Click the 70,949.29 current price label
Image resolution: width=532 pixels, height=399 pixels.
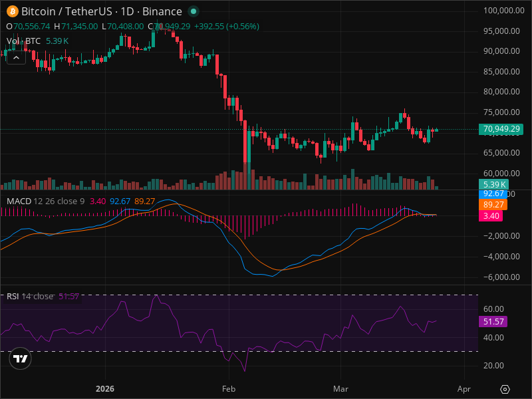501,129
